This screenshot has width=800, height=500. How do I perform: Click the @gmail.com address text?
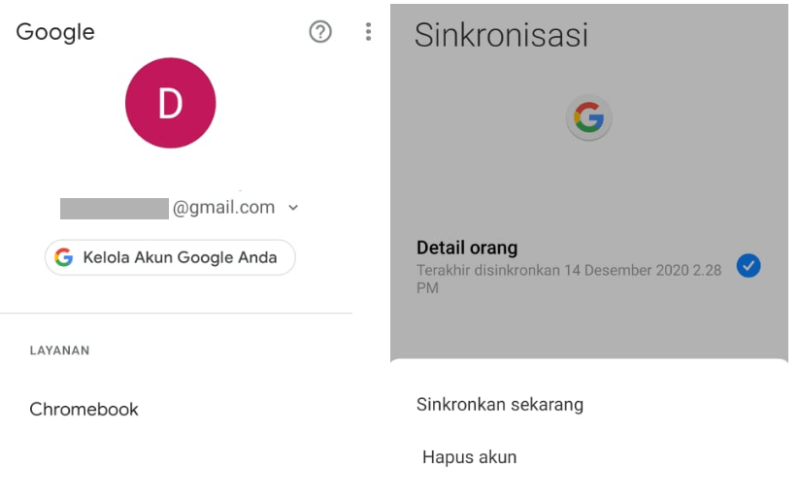pos(224,208)
